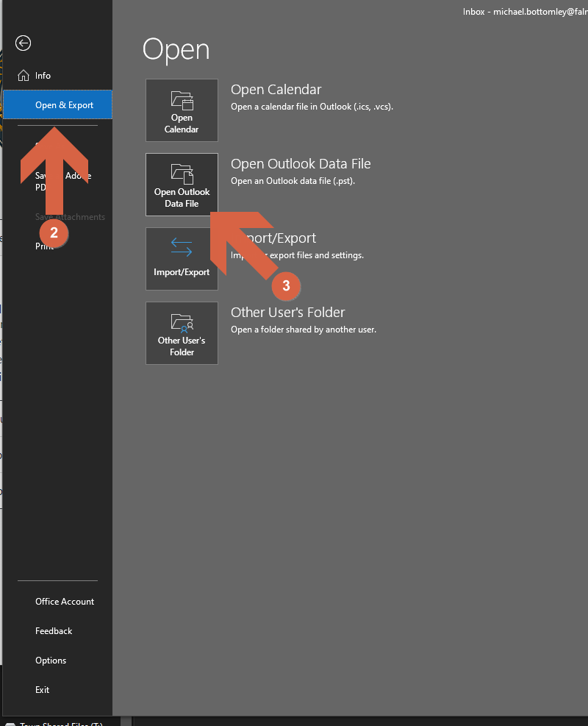Click the Import/Export tile button
The image size is (588, 726).
point(182,259)
